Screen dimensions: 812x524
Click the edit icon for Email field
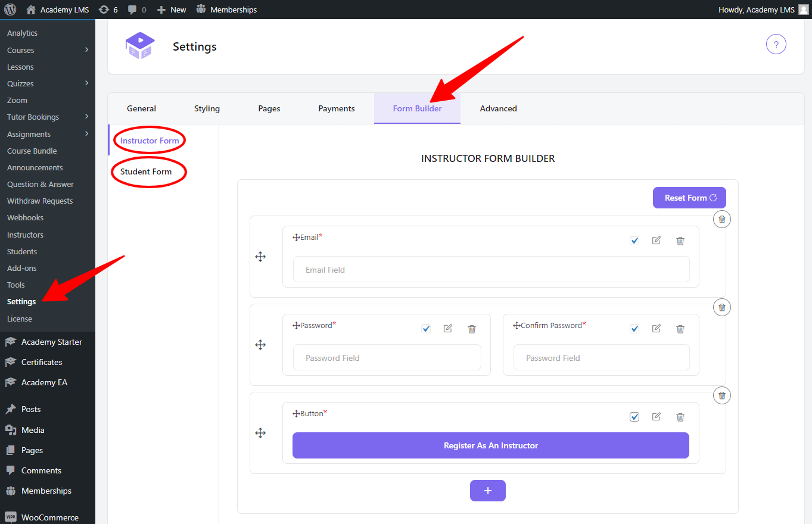656,241
